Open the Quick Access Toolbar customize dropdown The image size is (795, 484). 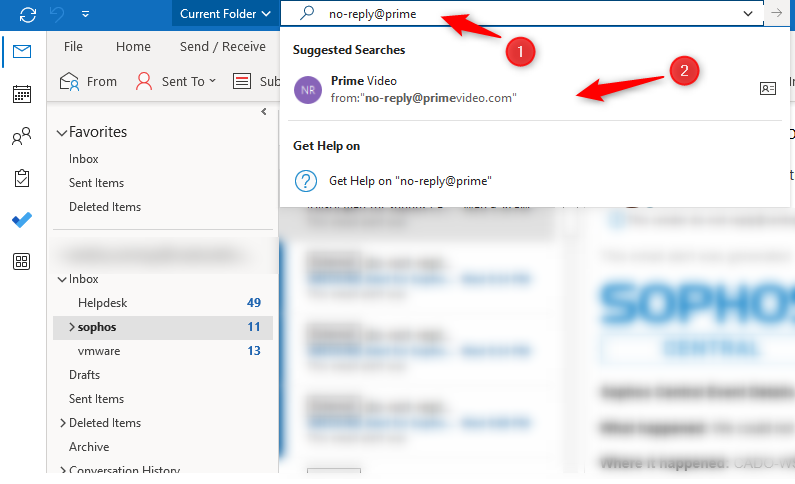(x=86, y=14)
